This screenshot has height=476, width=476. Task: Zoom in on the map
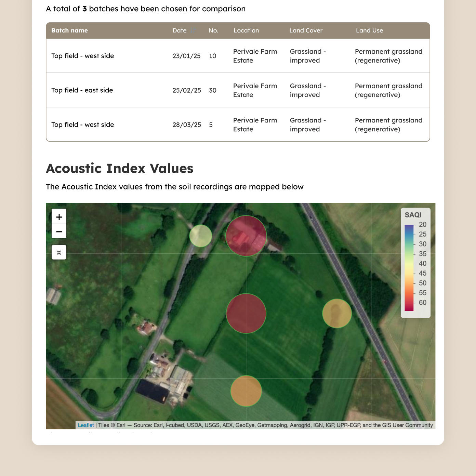(59, 216)
